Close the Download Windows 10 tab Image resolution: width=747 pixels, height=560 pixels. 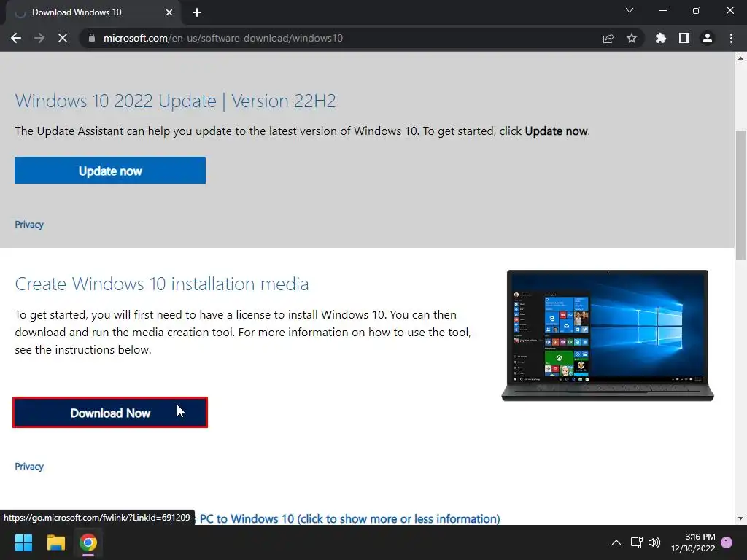point(169,12)
